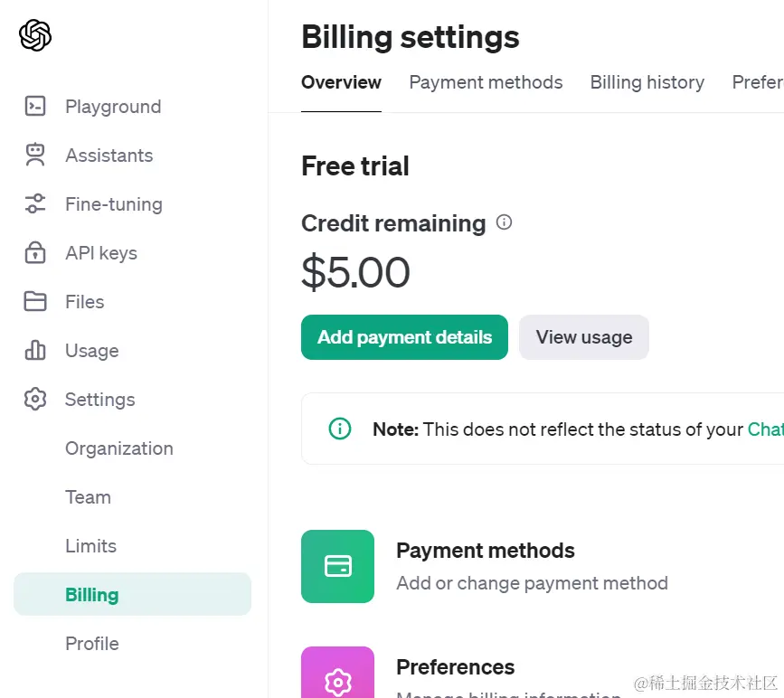Select the Overview tab
This screenshot has height=698, width=784.
pos(341,82)
